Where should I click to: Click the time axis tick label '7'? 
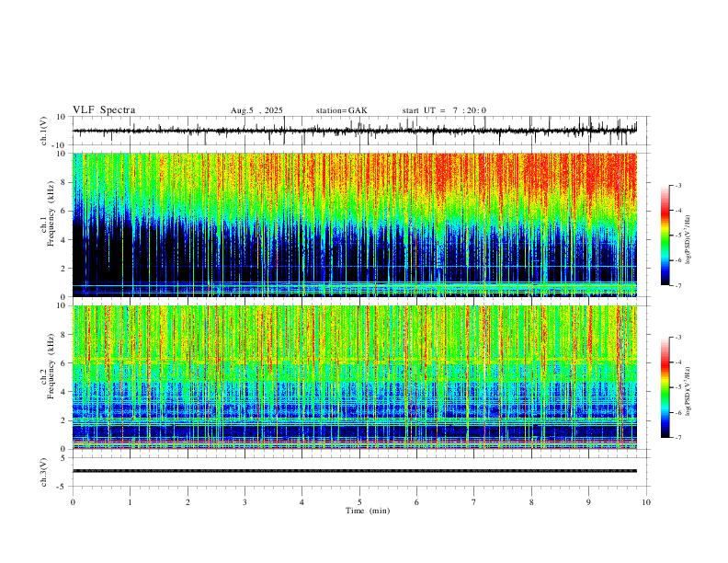(x=474, y=502)
